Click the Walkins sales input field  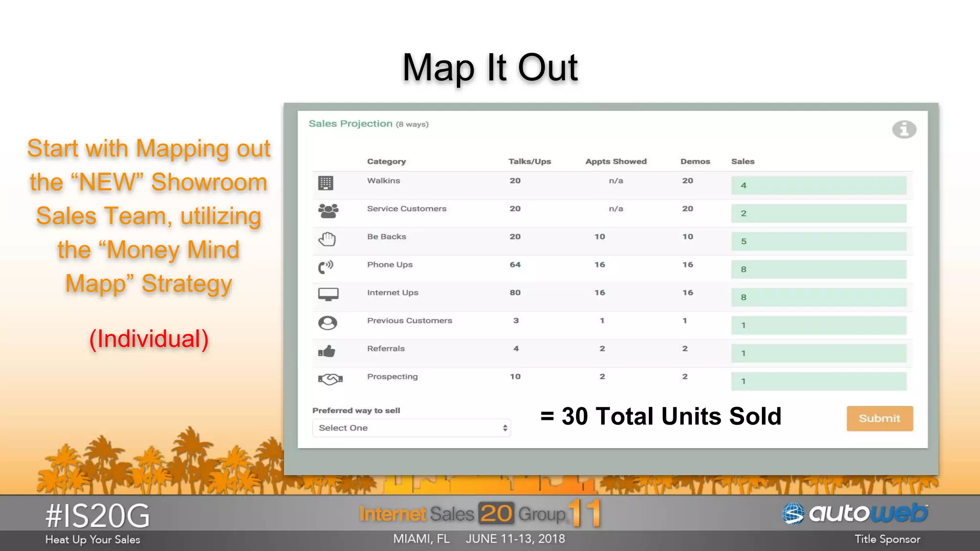coord(819,185)
